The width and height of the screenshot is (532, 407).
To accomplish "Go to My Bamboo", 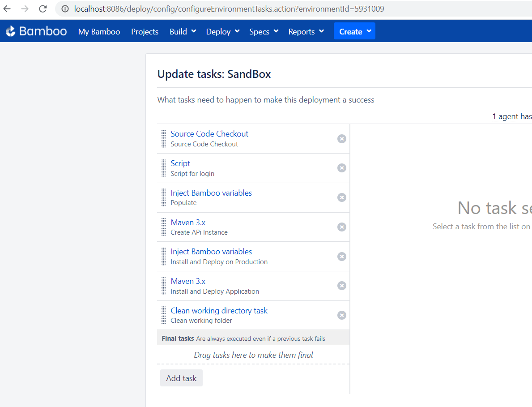I will (99, 32).
